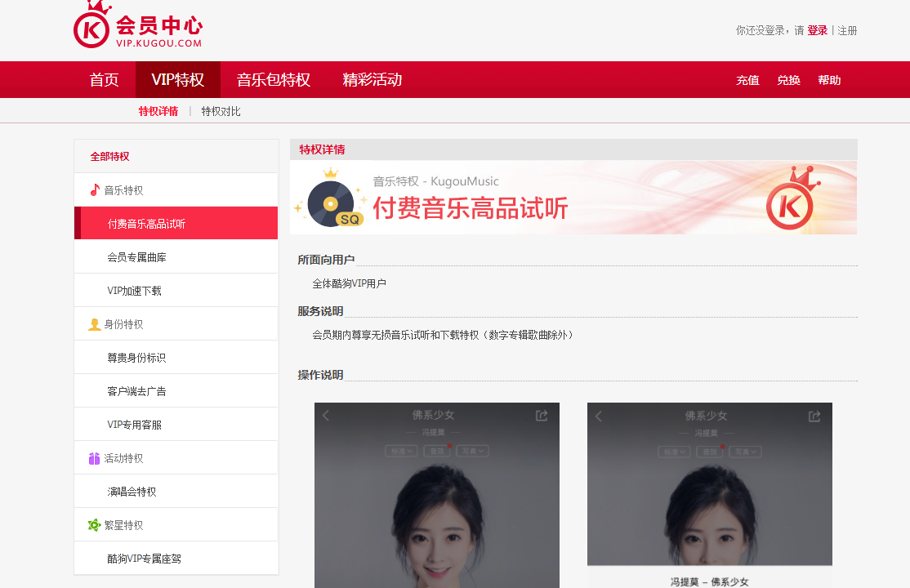The width and height of the screenshot is (910, 588).
Task: Click the 繁星特权 category label
Action: 123,525
